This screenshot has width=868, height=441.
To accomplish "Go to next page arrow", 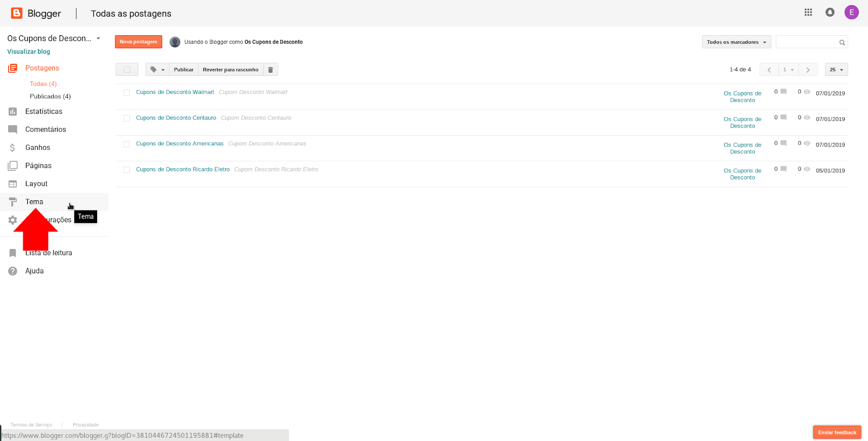I will [x=808, y=69].
